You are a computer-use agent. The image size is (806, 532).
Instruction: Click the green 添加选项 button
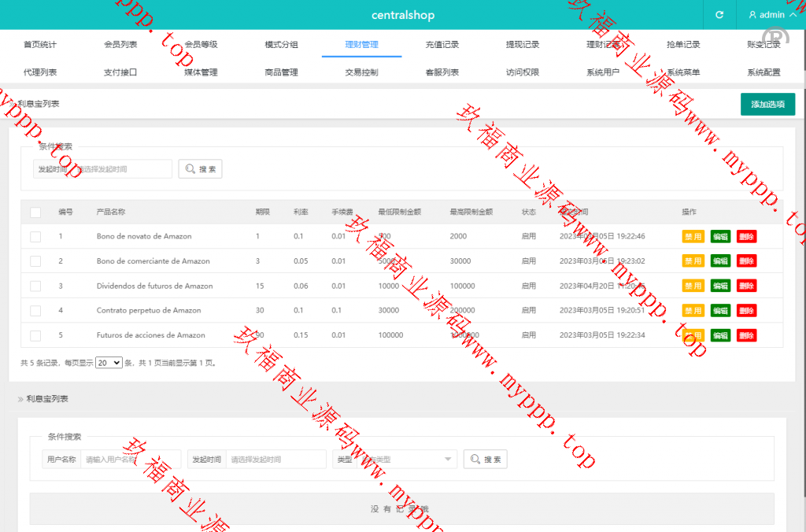(x=767, y=104)
